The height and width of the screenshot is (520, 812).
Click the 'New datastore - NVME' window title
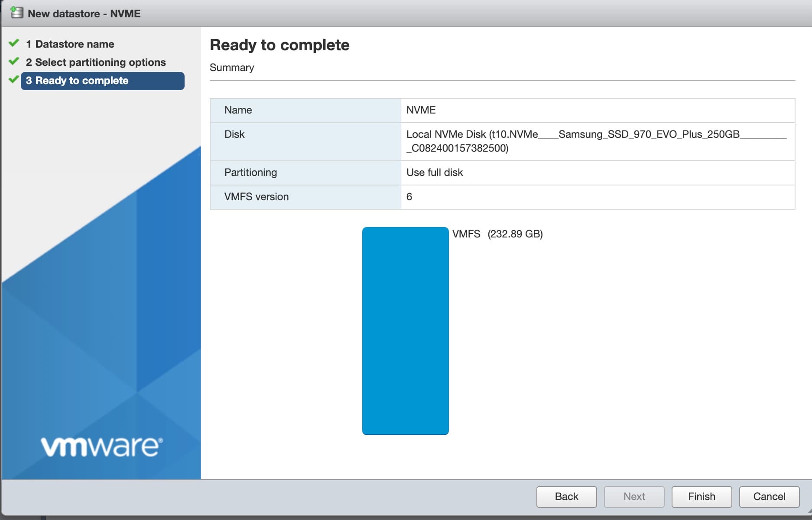click(84, 13)
